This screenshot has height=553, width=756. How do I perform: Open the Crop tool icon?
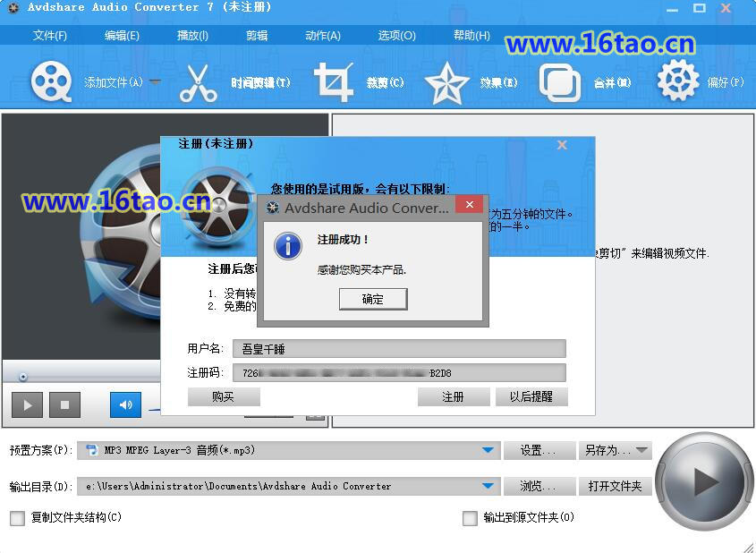(x=333, y=83)
